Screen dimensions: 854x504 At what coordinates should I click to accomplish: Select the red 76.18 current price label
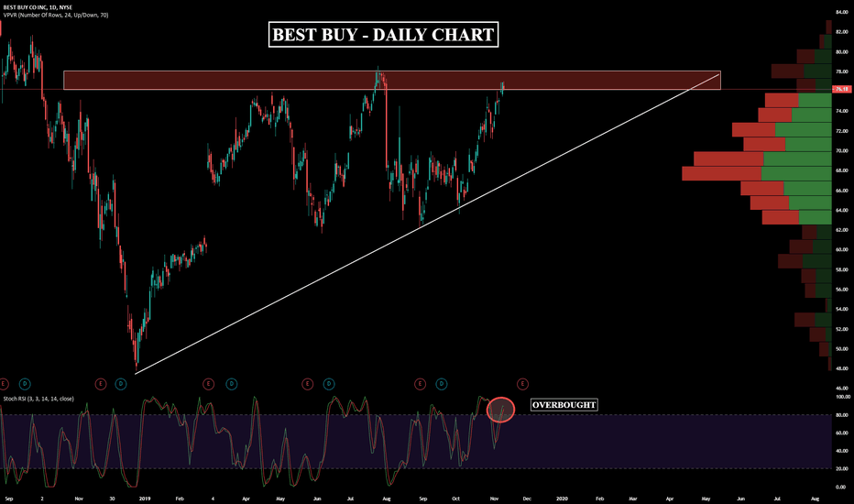tap(841, 89)
